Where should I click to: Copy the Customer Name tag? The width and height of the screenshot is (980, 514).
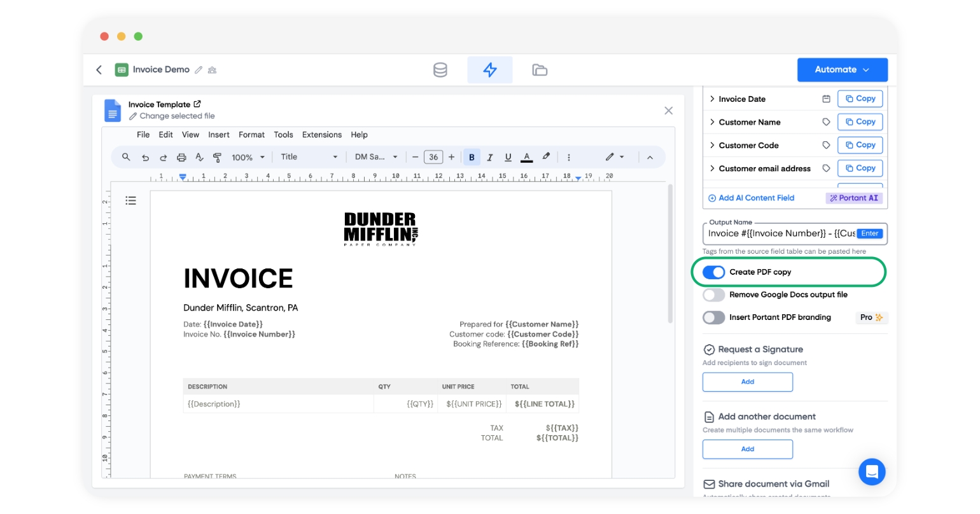(860, 122)
